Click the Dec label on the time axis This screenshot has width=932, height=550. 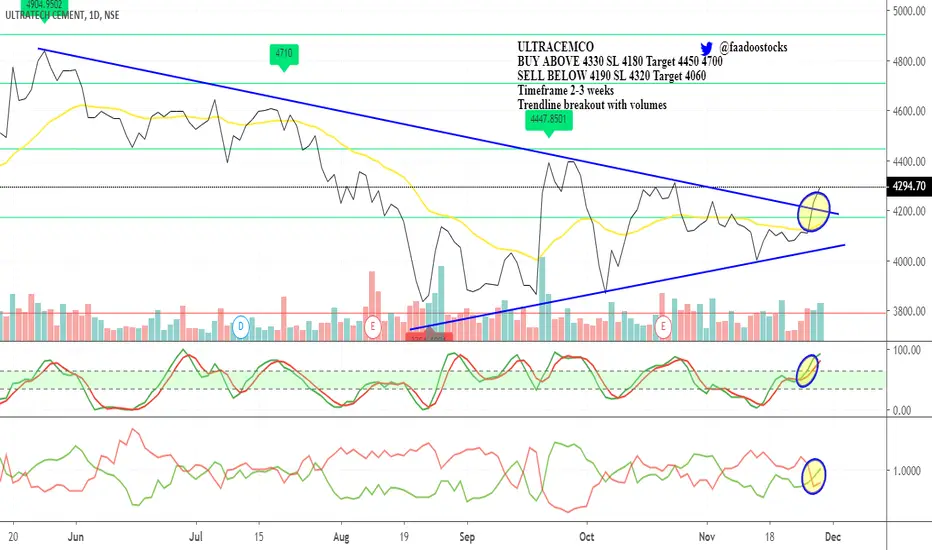pyautogui.click(x=833, y=537)
